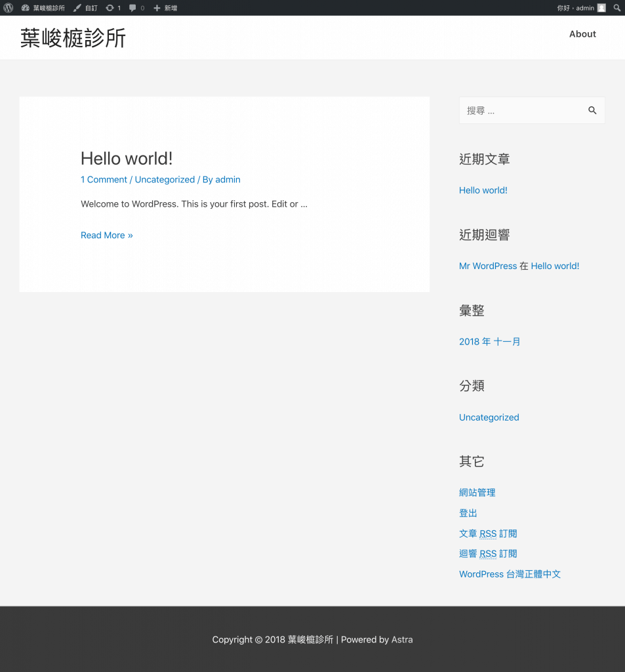Focus the 搜尋 search input field

coord(522,111)
